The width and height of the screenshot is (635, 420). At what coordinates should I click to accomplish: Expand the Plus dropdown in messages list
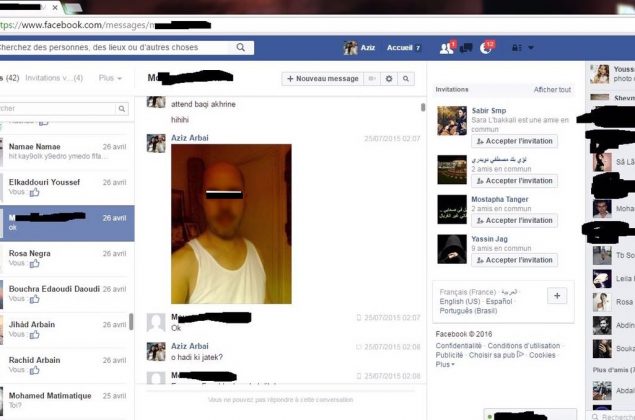[x=112, y=78]
